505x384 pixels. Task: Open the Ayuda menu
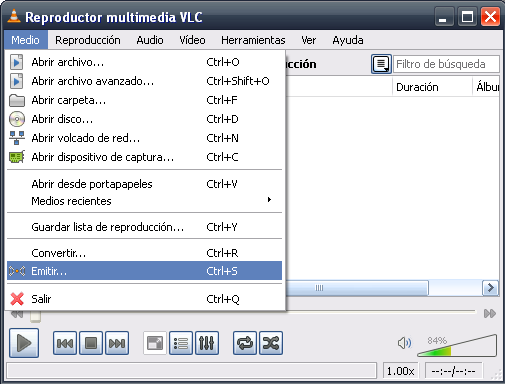[348, 40]
